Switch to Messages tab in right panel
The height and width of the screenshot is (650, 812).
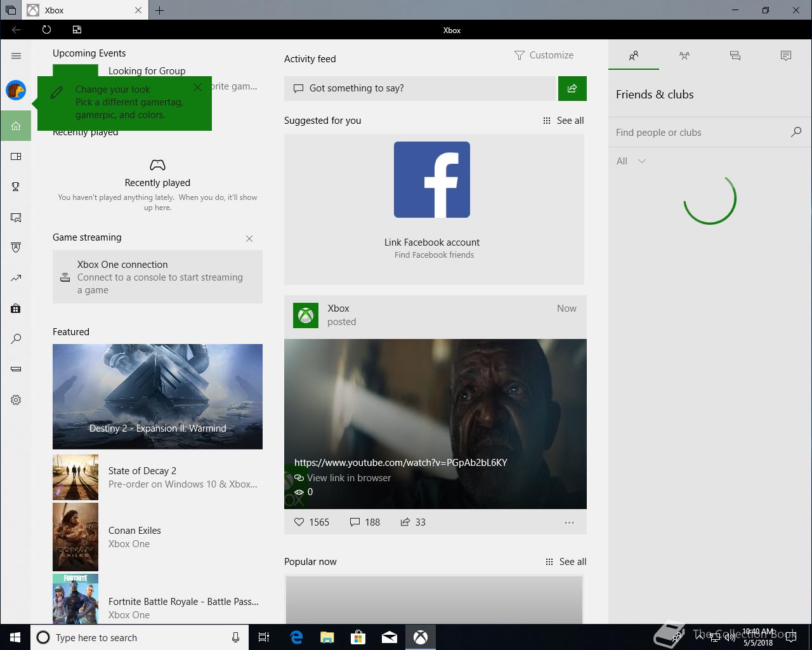tap(735, 56)
